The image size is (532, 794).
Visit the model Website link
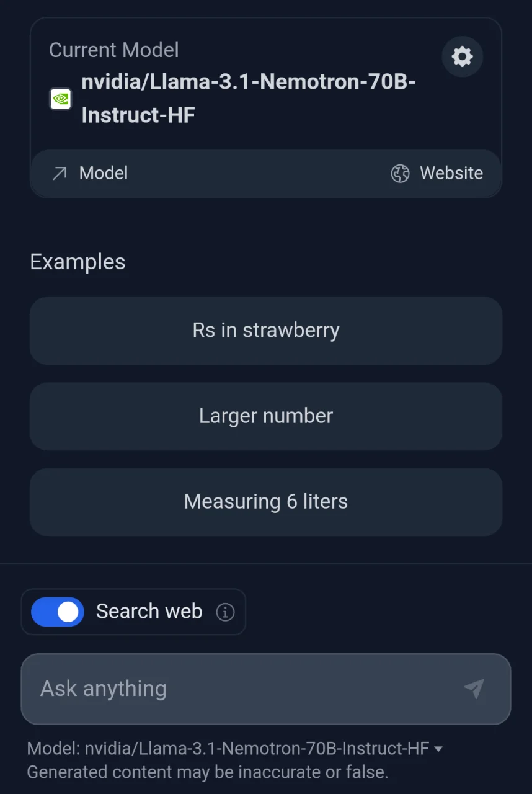437,173
